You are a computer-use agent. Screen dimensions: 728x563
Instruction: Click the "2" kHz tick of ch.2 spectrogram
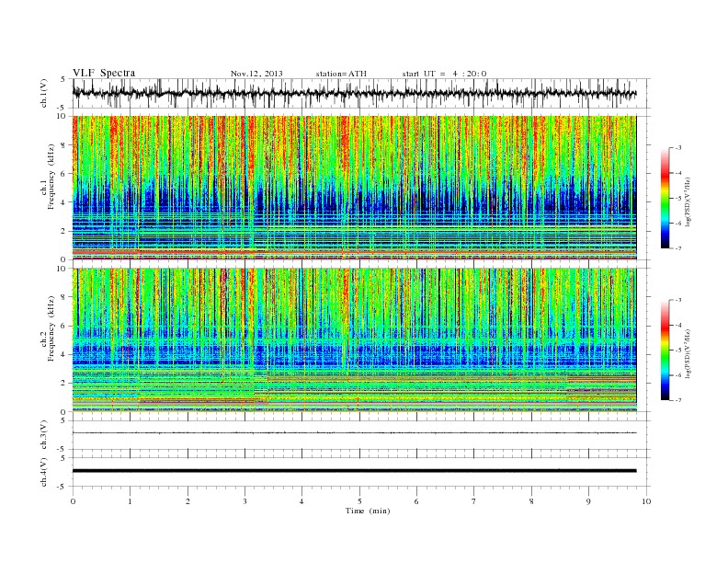tap(63, 384)
